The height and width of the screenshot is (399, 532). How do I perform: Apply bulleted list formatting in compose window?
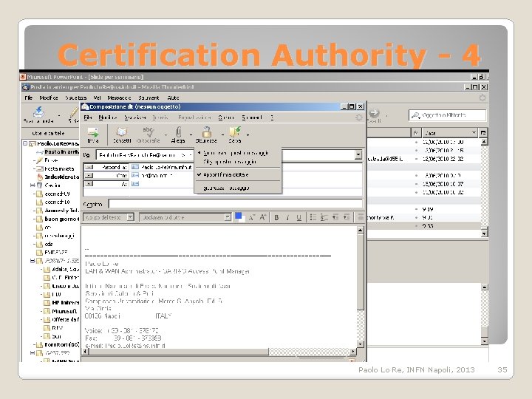[313, 217]
